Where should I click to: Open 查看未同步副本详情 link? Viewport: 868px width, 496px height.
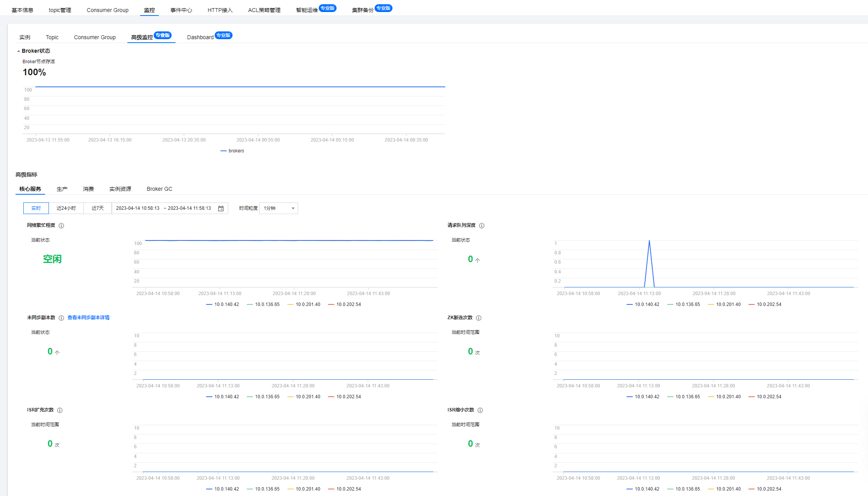89,318
